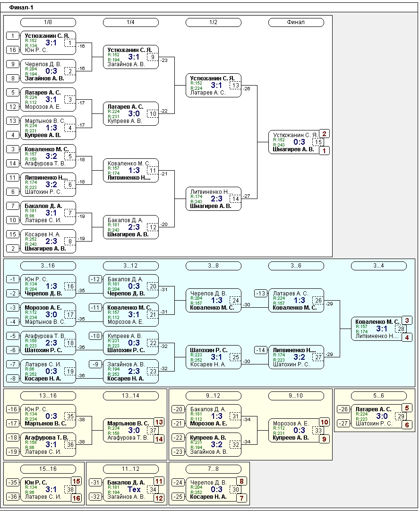This screenshot has width=420, height=511.
Task: Open match Косарев vs Шмагирев in 1/8
Action: [48, 241]
